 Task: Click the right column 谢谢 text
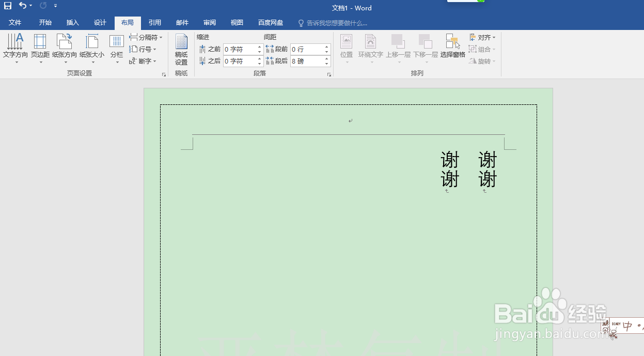[488, 169]
